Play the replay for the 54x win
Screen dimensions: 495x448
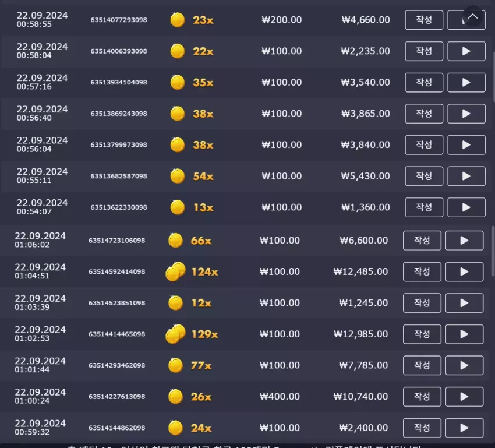pos(466,176)
